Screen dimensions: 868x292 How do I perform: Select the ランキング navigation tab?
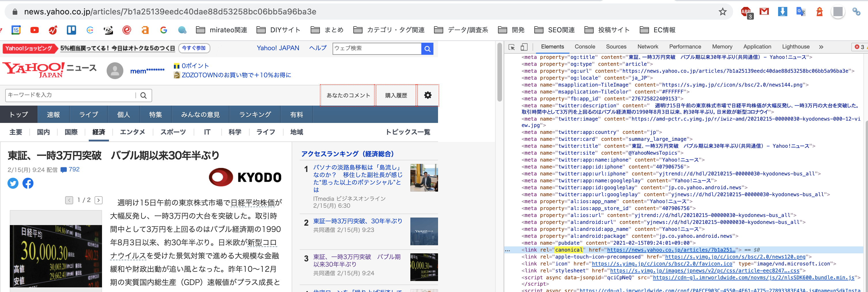[x=255, y=115]
